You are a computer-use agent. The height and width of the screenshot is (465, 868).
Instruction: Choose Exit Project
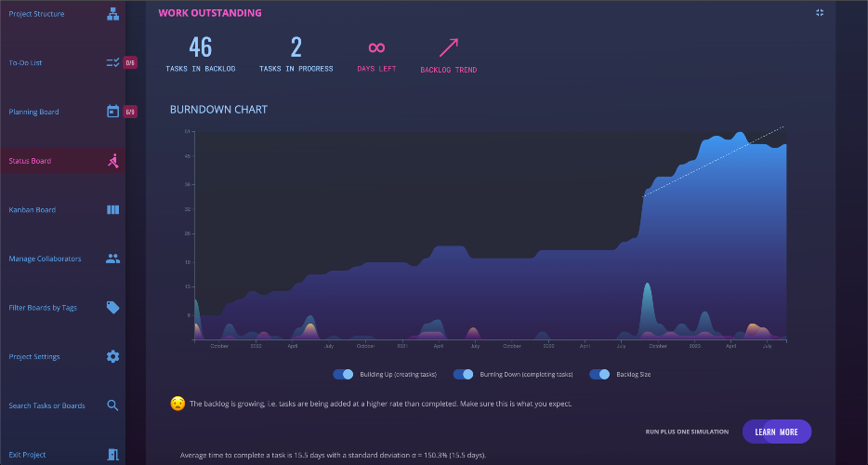[x=27, y=455]
